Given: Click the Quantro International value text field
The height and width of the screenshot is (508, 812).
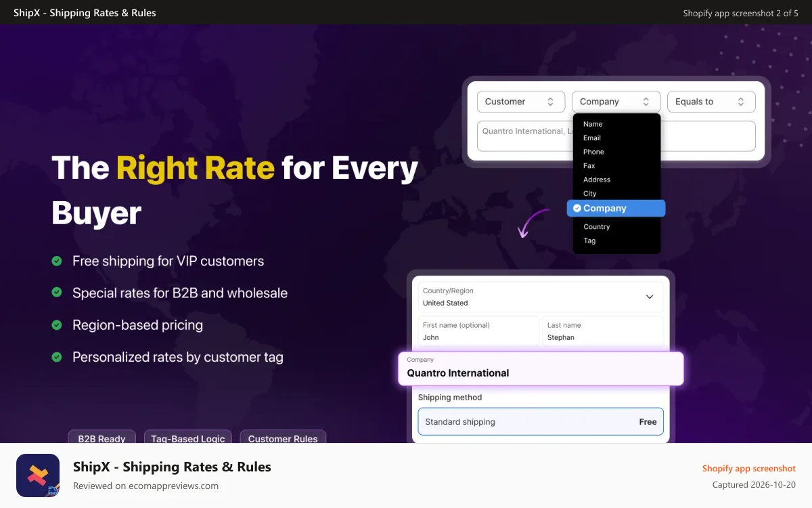Looking at the screenshot, I should (616, 136).
